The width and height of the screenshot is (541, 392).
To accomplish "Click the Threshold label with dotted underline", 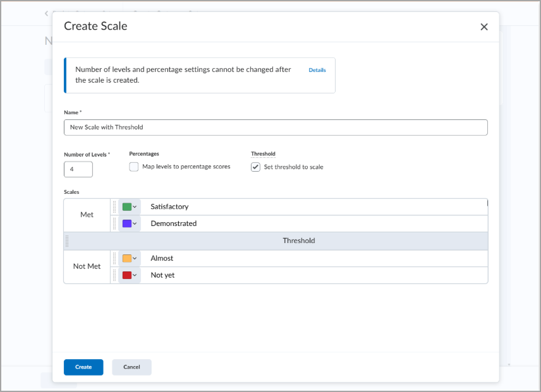I will 263,153.
